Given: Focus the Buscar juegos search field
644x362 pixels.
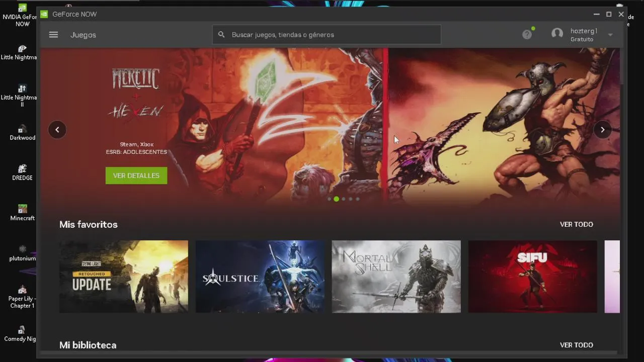Looking at the screenshot, I should 327,35.
